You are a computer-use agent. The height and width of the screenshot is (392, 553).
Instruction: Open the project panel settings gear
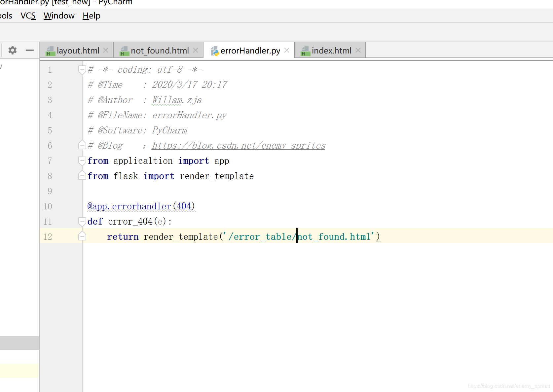click(x=13, y=50)
